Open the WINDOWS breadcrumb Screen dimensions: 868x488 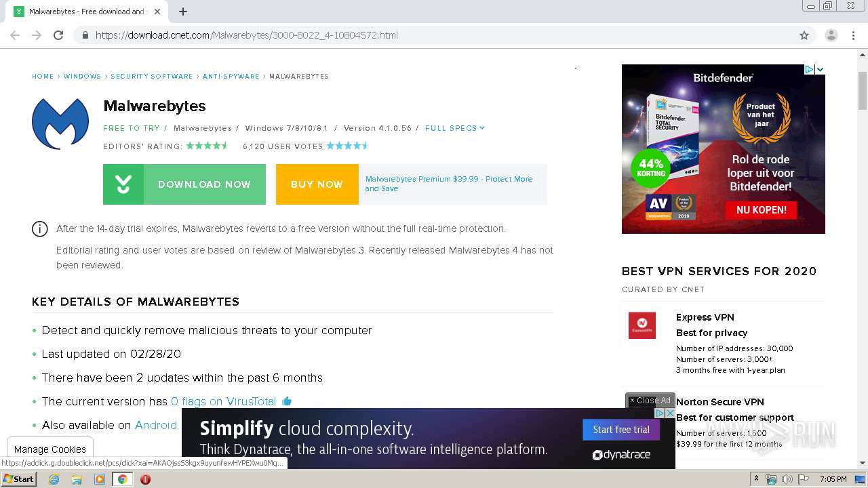82,77
